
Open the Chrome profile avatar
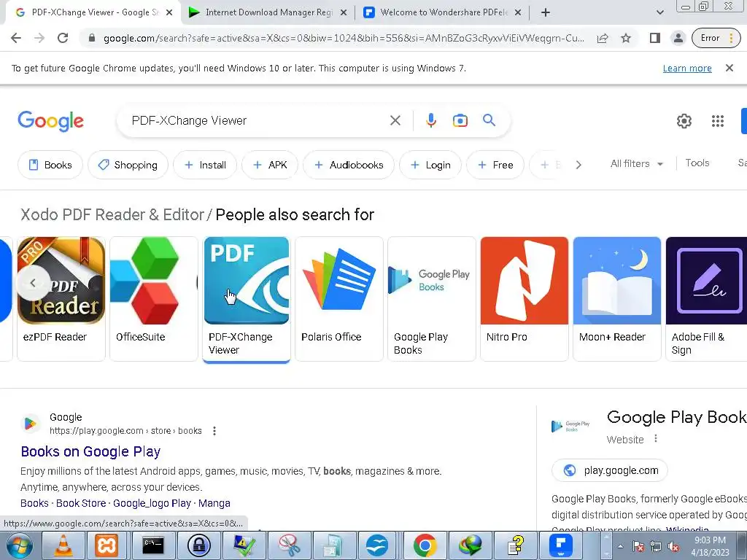click(678, 38)
